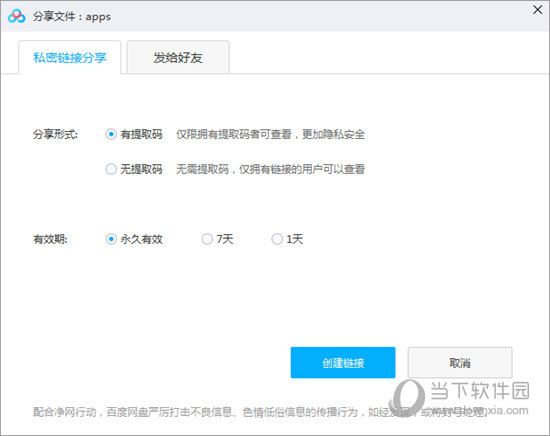
Task: Switch to the 私密链接分享 tab
Action: pos(70,58)
